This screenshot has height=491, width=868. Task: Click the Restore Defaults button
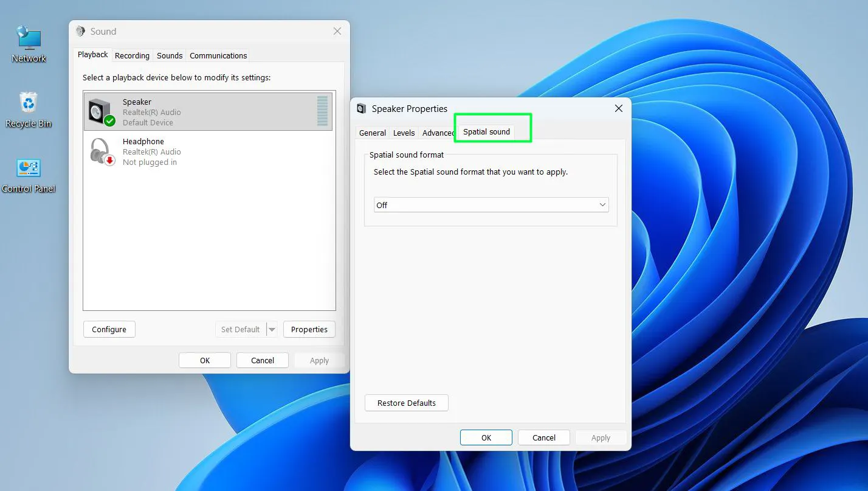406,403
